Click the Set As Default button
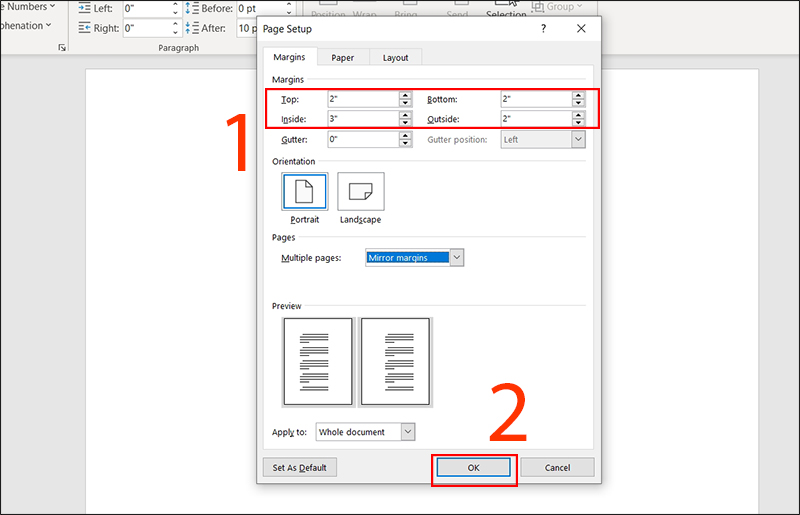 [x=300, y=467]
